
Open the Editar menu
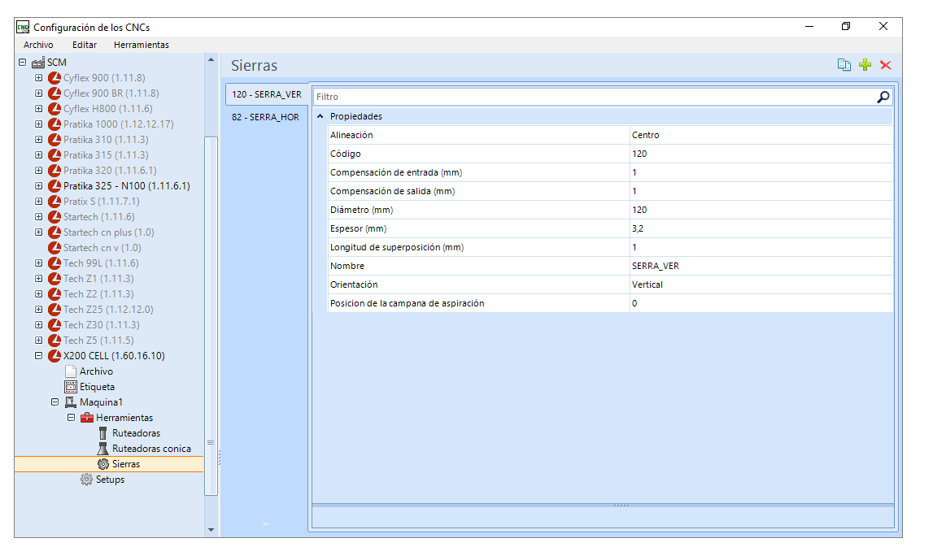(85, 45)
